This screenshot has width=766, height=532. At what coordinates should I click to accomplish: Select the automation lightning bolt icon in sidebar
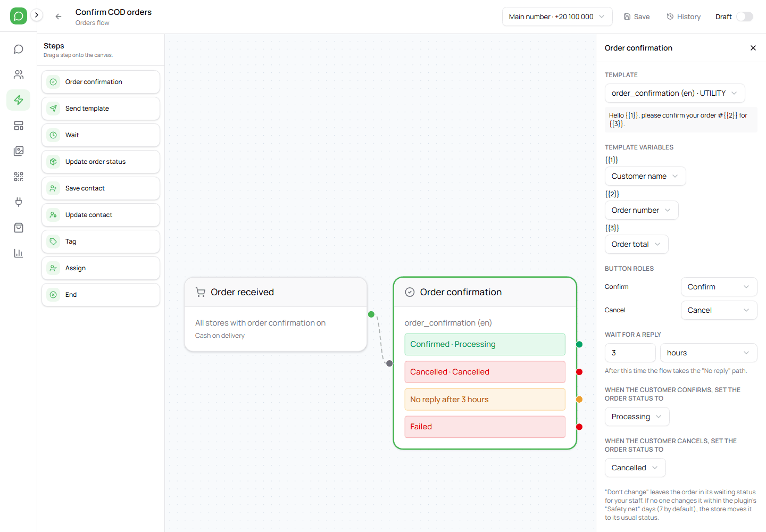click(19, 100)
